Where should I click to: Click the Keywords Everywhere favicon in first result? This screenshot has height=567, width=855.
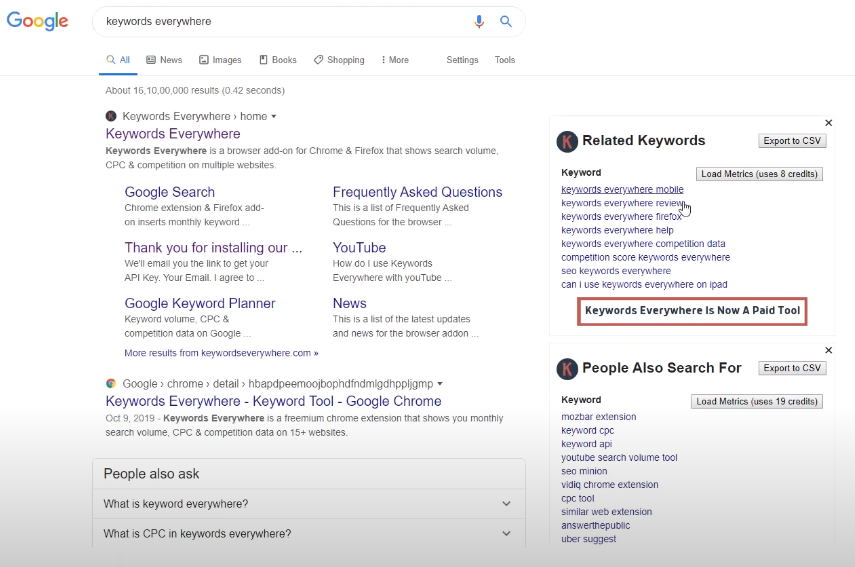[x=111, y=116]
